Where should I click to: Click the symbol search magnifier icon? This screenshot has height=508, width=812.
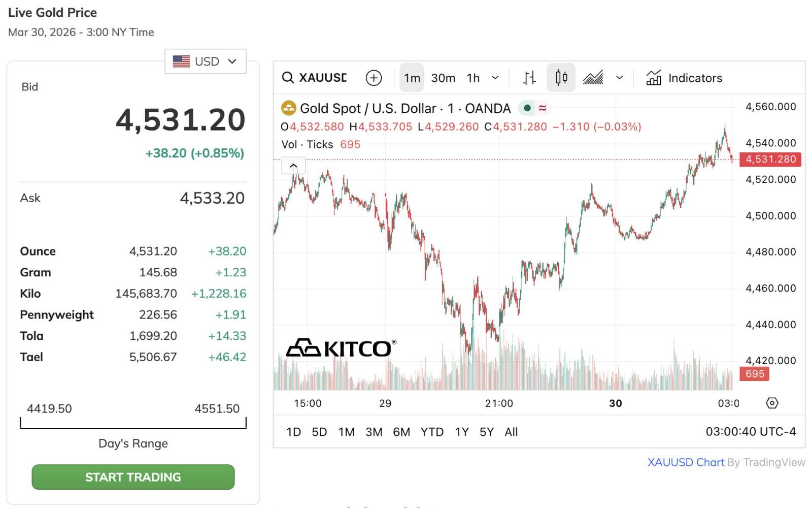288,78
